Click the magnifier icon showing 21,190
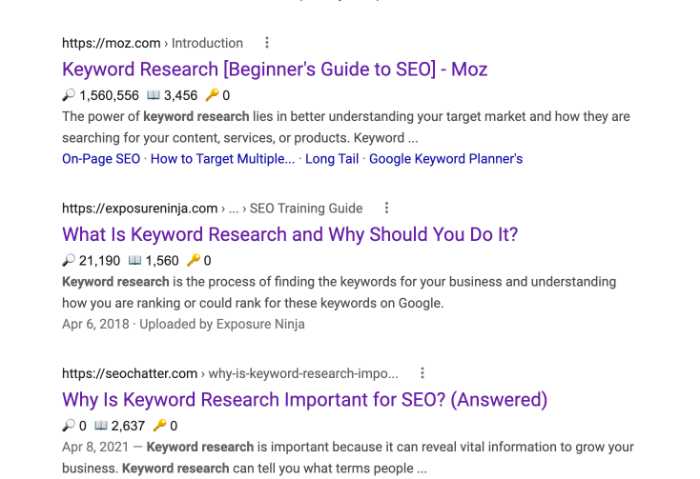The image size is (700, 479). click(x=68, y=260)
